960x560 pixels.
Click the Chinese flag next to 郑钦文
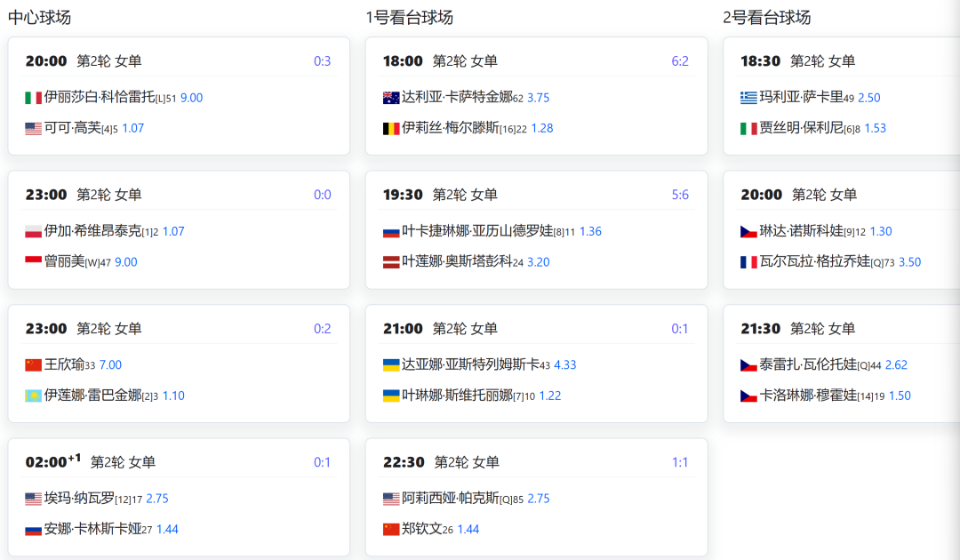(391, 529)
